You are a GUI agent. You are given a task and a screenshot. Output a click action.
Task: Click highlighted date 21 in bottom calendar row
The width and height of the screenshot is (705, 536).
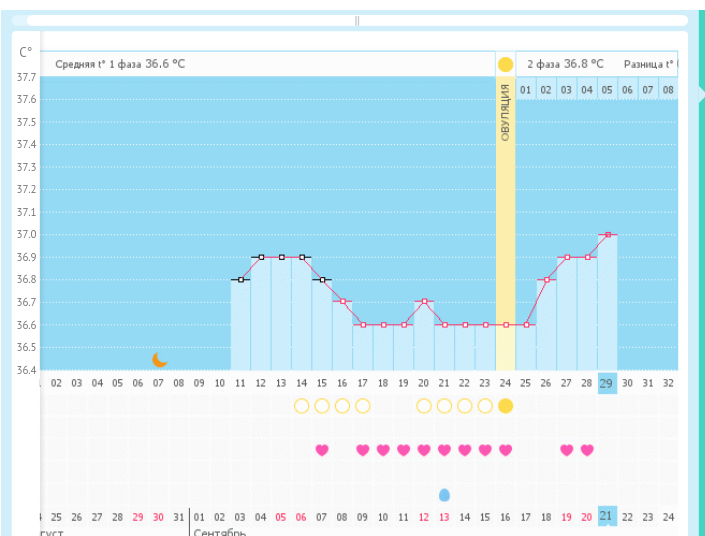(607, 516)
